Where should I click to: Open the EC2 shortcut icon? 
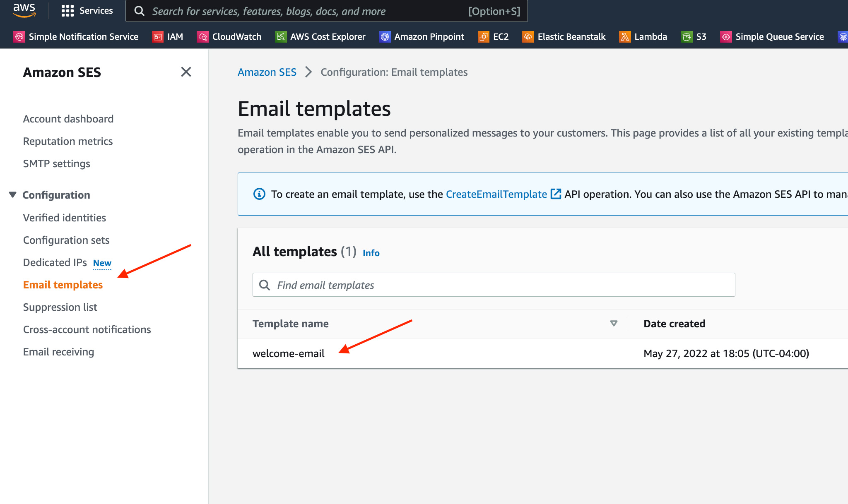483,37
